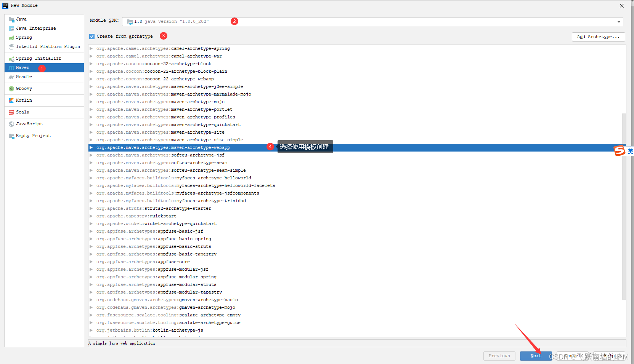Open the Module SDK dropdown
This screenshot has height=364, width=634.
(x=619, y=22)
